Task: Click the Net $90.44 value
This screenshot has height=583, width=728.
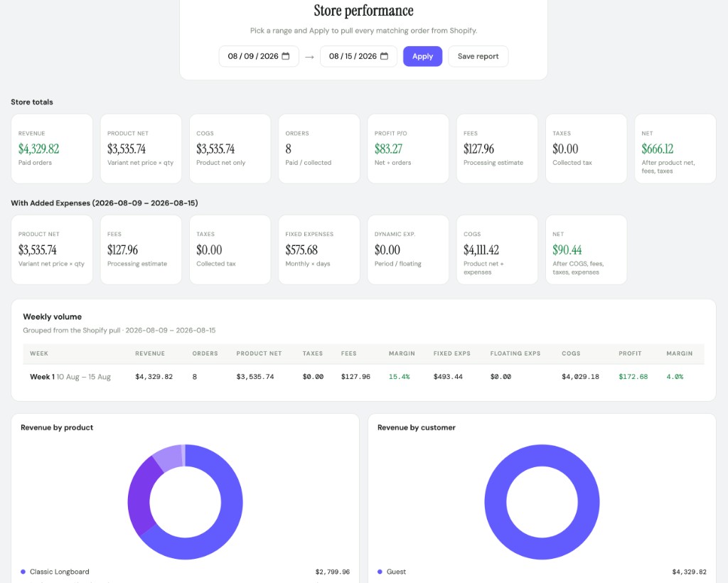Action: (567, 250)
